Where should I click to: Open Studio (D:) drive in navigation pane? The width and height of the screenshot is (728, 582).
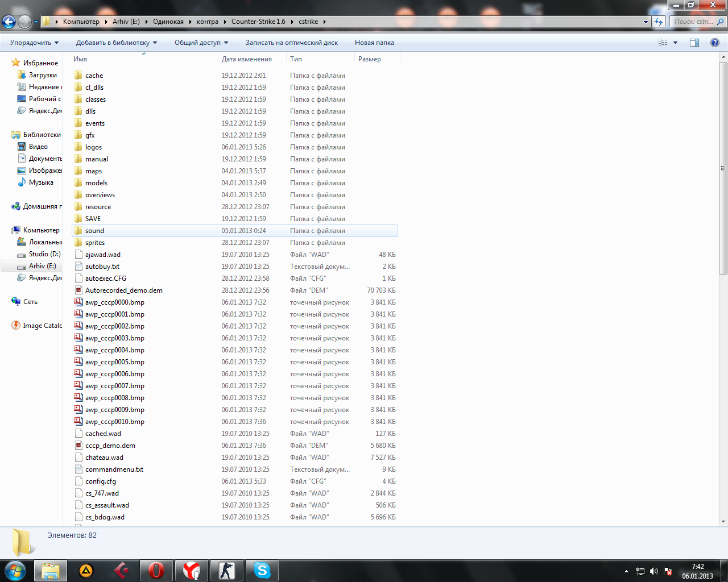44,254
